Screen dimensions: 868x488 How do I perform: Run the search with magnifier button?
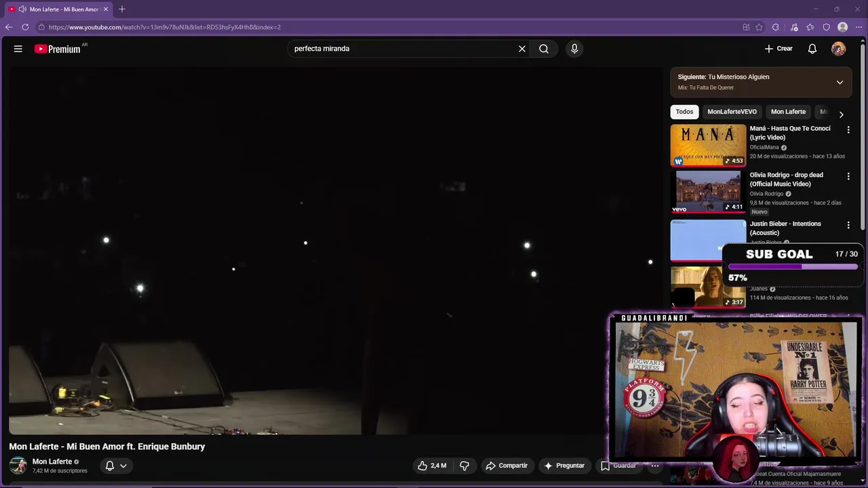tap(544, 49)
